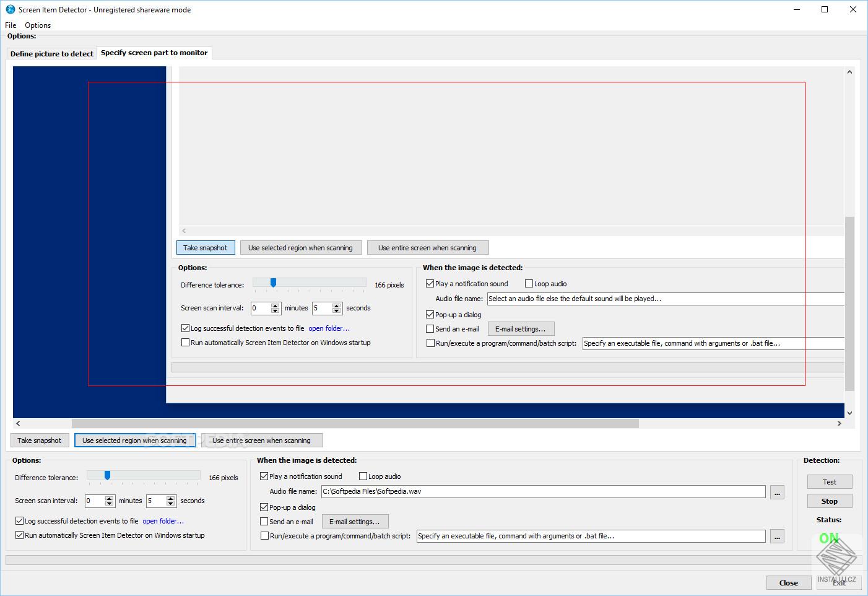Switch to the Define picture to detect tab
868x596 pixels.
[51, 53]
